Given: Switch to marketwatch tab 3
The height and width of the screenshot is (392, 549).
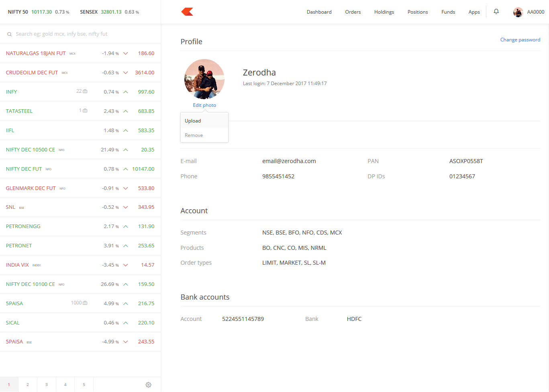Looking at the screenshot, I should 47,385.
